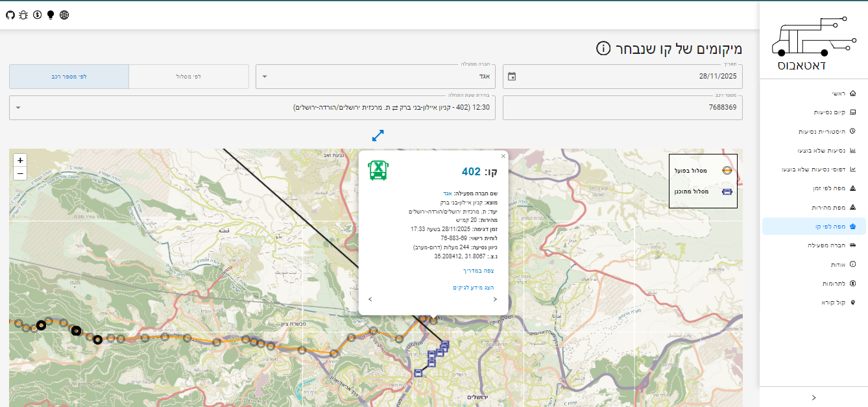
Task: Click the bug report icon
Action: 23,14
